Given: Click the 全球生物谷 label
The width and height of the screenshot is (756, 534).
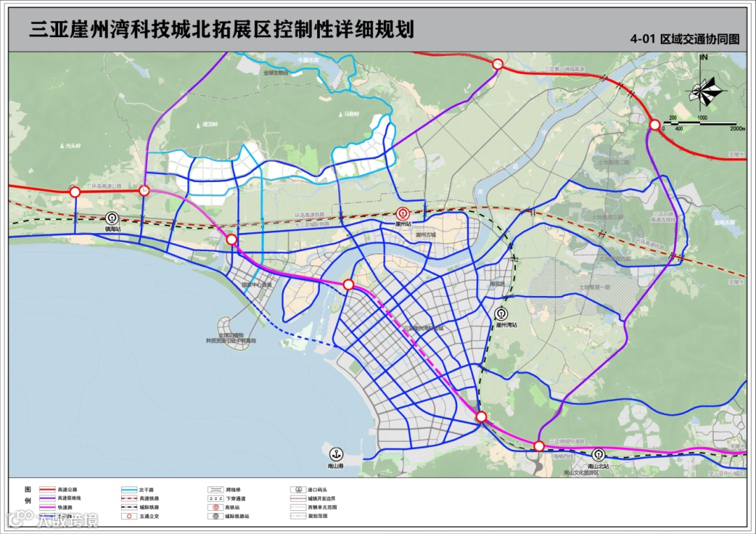Looking at the screenshot, I should [276, 73].
